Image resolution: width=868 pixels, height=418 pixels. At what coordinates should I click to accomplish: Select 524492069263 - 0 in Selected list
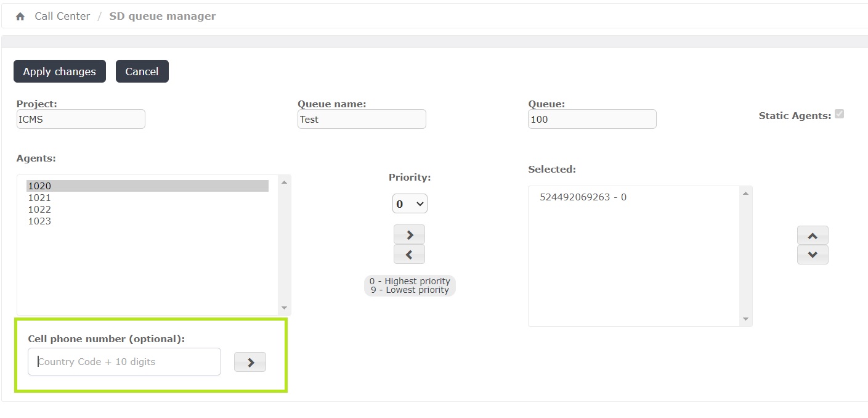coord(583,197)
